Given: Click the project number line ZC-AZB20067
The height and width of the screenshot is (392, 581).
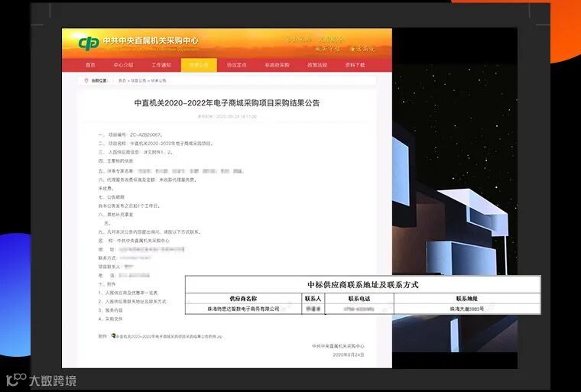Looking at the screenshot, I should pos(131,134).
